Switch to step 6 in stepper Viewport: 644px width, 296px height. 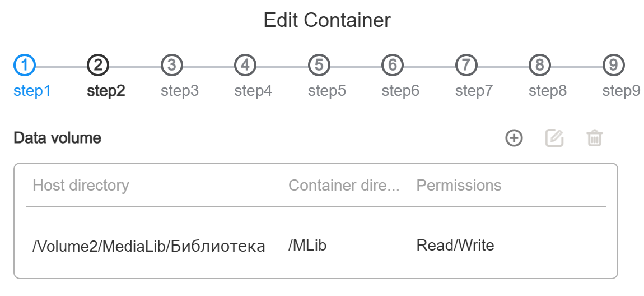pos(393,66)
